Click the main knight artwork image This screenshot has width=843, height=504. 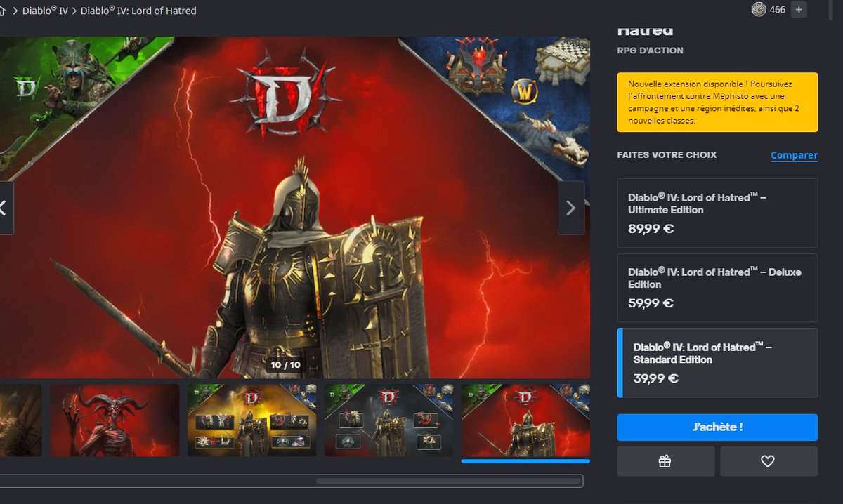[295, 208]
